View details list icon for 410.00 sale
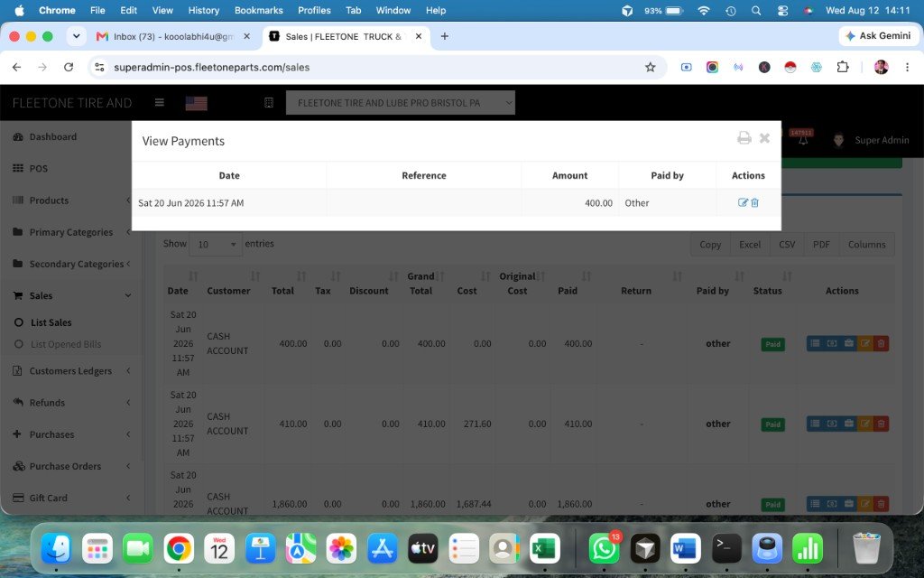 pyautogui.click(x=815, y=424)
